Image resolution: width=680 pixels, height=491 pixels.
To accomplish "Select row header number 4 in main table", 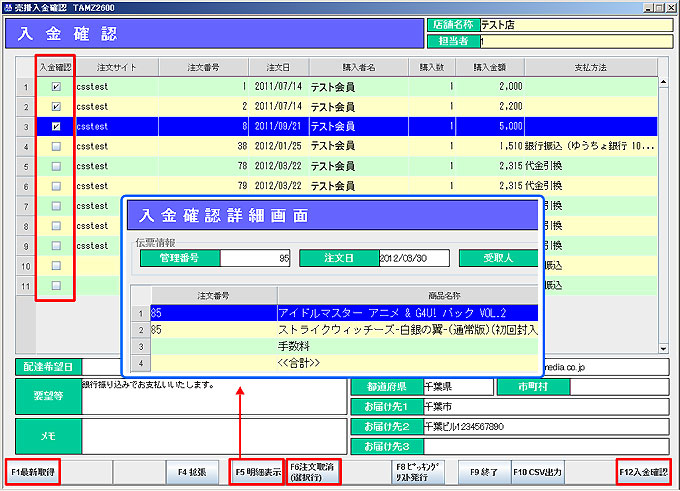I will point(26,147).
